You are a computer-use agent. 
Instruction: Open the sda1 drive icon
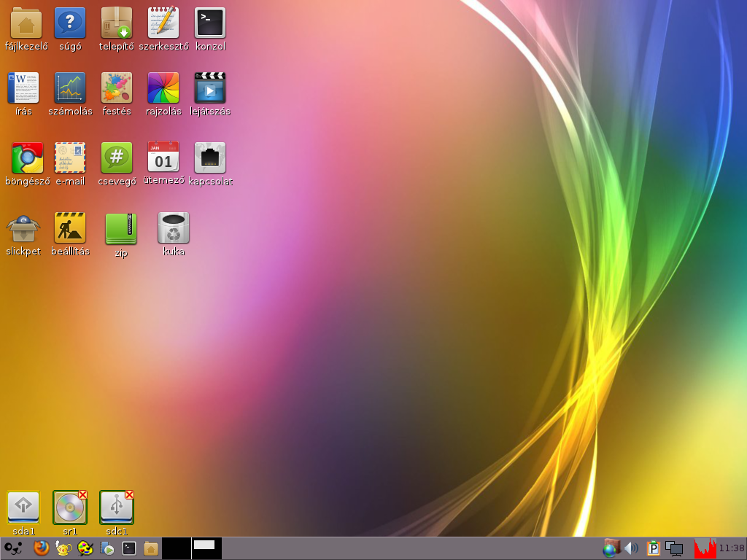pyautogui.click(x=23, y=507)
